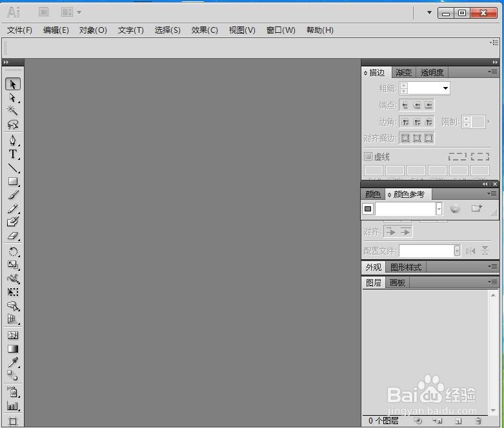Save color group to Swatches button
The height and width of the screenshot is (428, 504).
coord(477,208)
